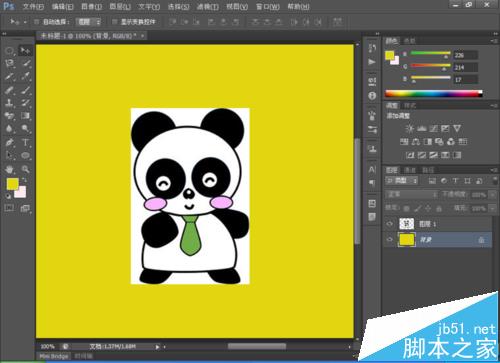Select the Type tool in toolbox
500x363 pixels.
(x=25, y=143)
